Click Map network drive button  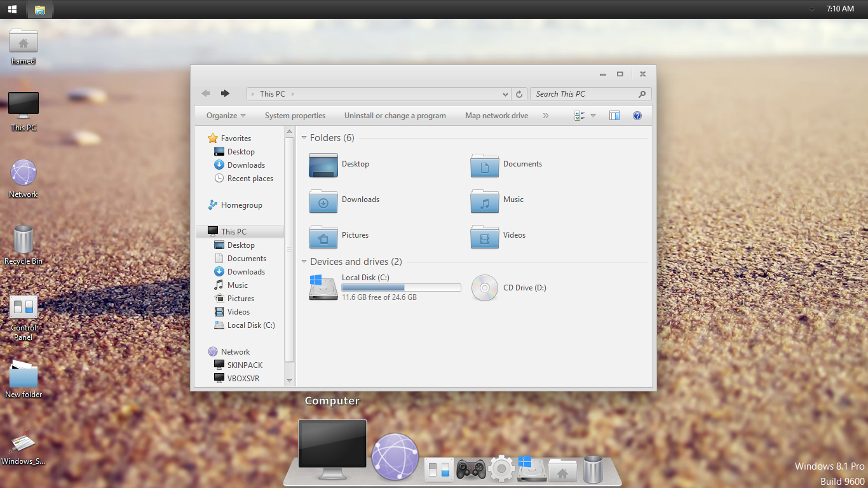496,116
